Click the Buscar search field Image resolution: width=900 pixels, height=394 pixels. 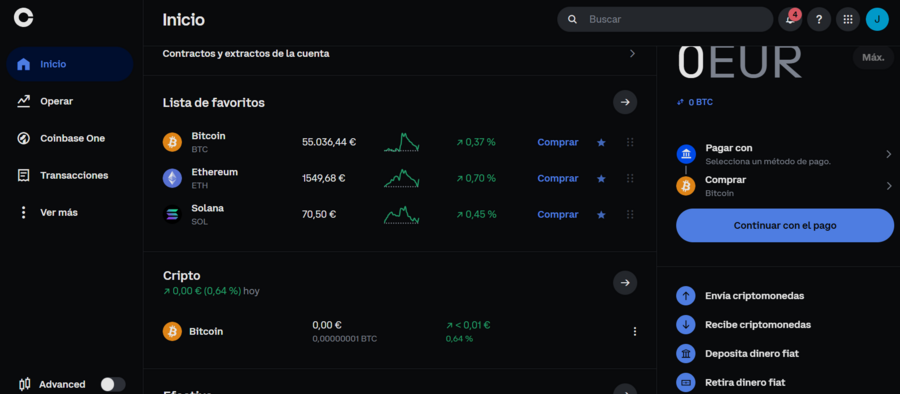coord(665,20)
